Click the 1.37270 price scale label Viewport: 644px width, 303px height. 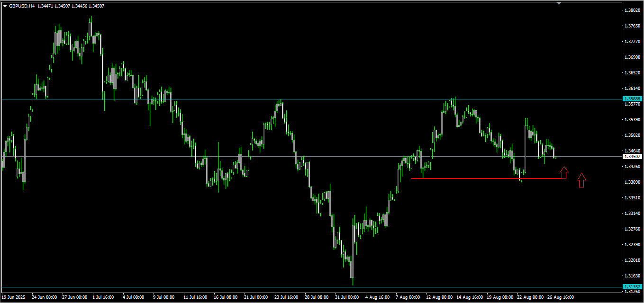[633, 42]
